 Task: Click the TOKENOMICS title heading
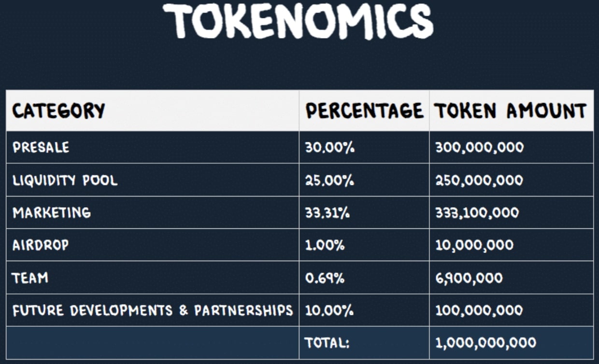pyautogui.click(x=298, y=20)
